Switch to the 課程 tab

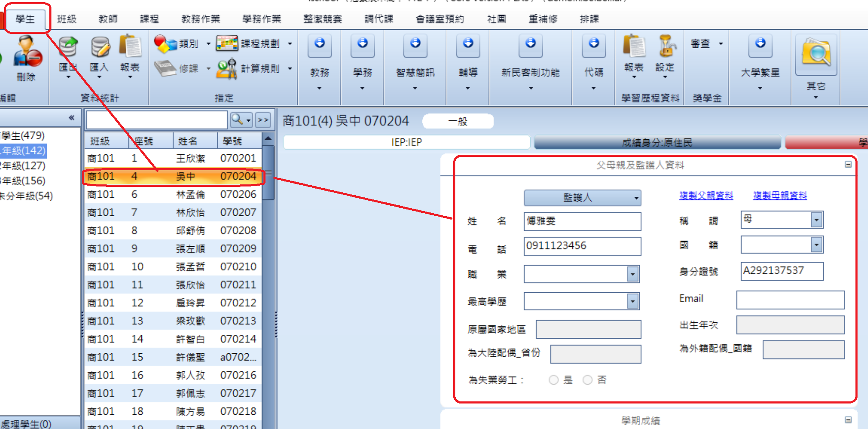[x=149, y=19]
